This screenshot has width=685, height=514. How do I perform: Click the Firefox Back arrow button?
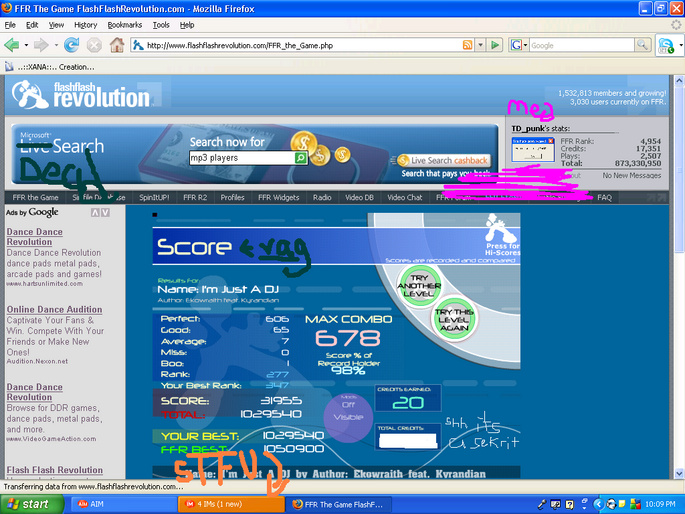(11, 45)
